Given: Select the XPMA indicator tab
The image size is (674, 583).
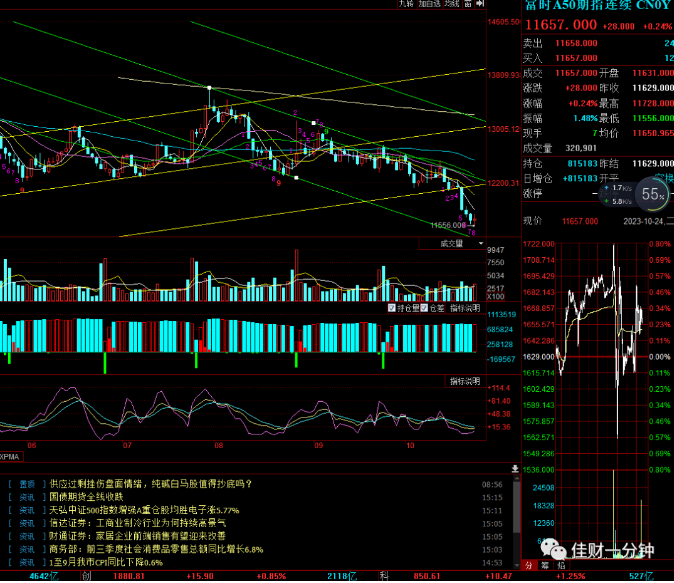Looking at the screenshot, I should [x=10, y=457].
